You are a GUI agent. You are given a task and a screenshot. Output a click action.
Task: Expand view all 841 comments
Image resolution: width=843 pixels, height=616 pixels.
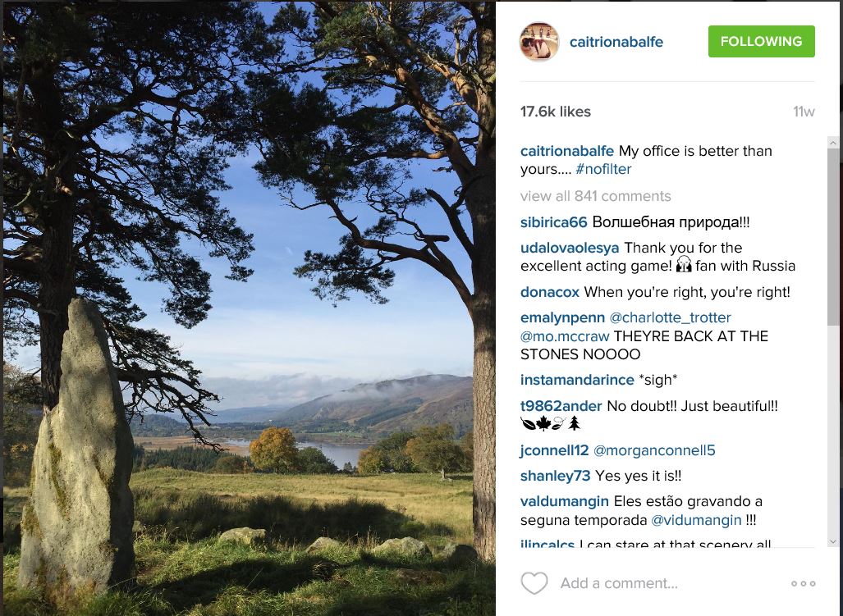tap(595, 196)
